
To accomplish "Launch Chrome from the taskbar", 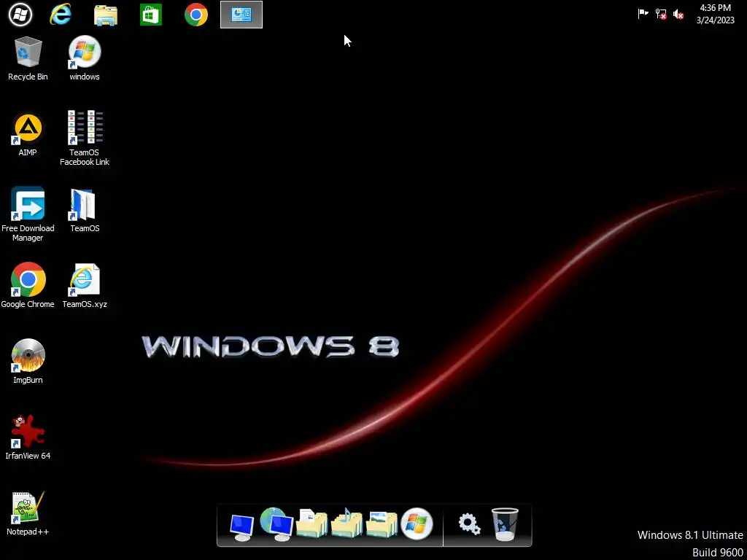I will pos(196,15).
